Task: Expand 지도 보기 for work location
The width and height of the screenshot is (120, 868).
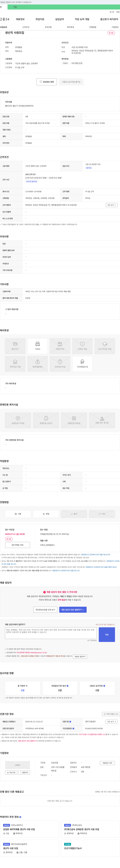Action: point(112,205)
